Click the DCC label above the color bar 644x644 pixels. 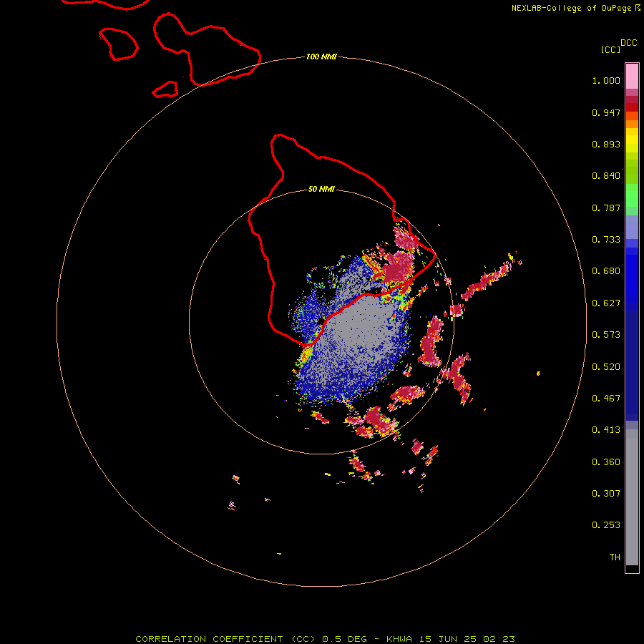pyautogui.click(x=629, y=43)
